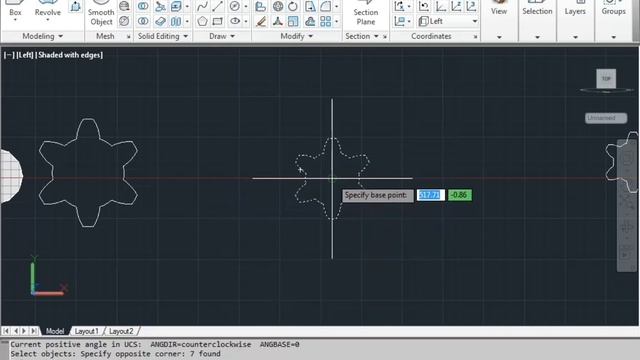Select the Line draw tool
This screenshot has width=640, height=360.
[218, 6]
